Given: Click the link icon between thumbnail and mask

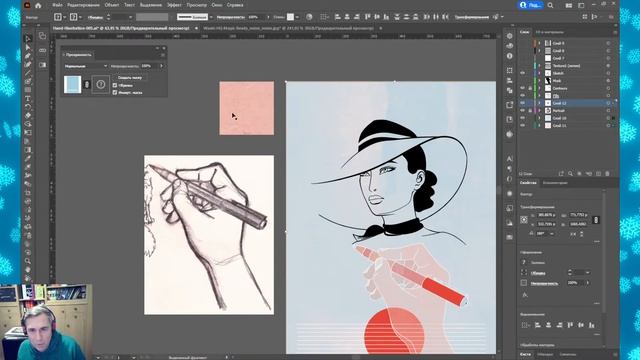Looking at the screenshot, I should tap(87, 84).
